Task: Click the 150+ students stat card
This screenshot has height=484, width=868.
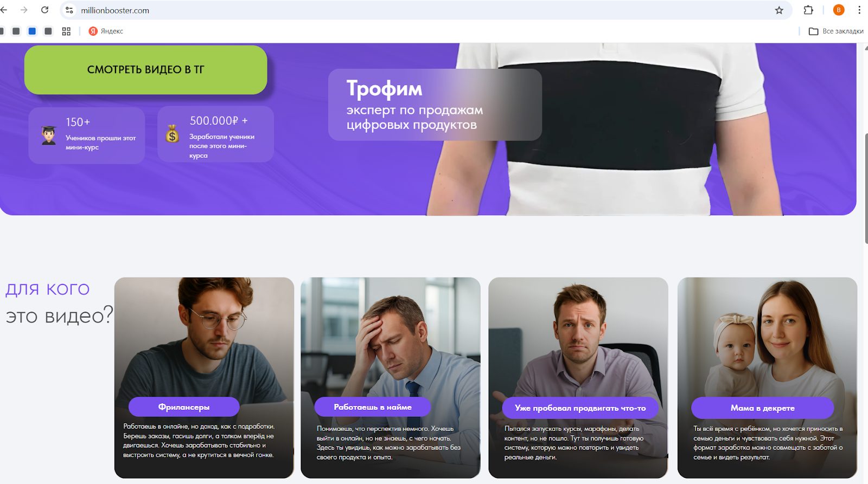Action: point(87,135)
